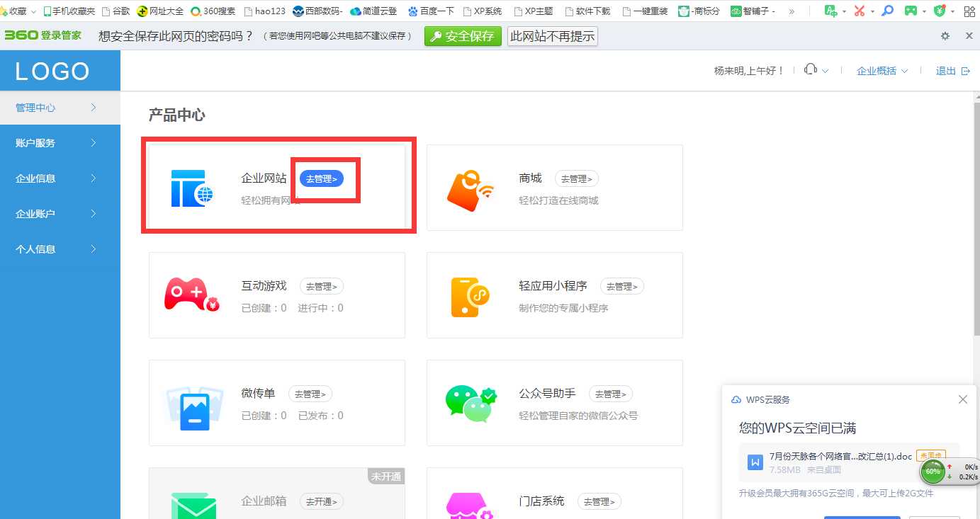Expand 企业信息 in the sidebar

tap(60, 178)
